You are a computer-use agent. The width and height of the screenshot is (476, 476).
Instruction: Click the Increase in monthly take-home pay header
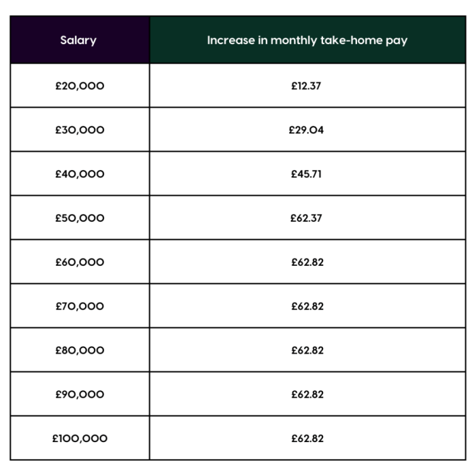click(307, 40)
